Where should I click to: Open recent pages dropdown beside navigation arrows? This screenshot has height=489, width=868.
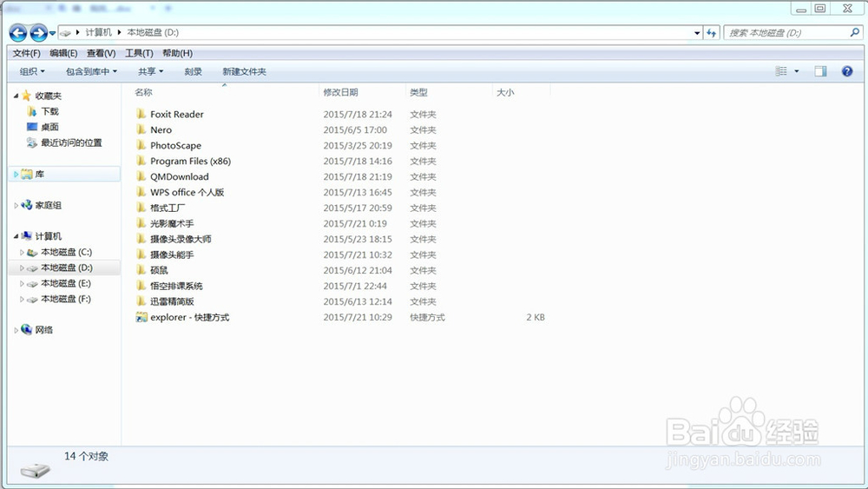point(53,33)
